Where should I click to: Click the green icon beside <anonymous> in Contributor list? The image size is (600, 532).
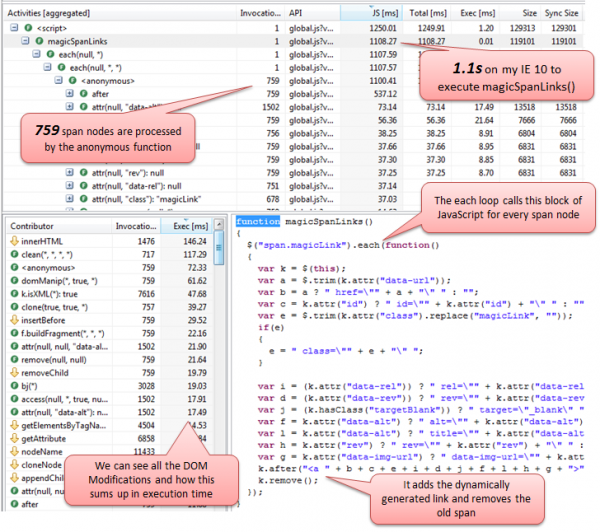coord(14,268)
